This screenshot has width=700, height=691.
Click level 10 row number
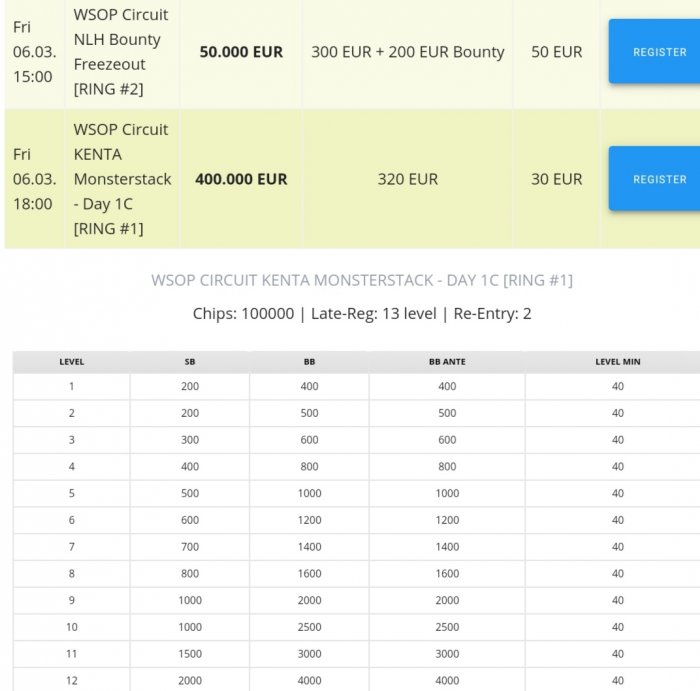point(71,628)
